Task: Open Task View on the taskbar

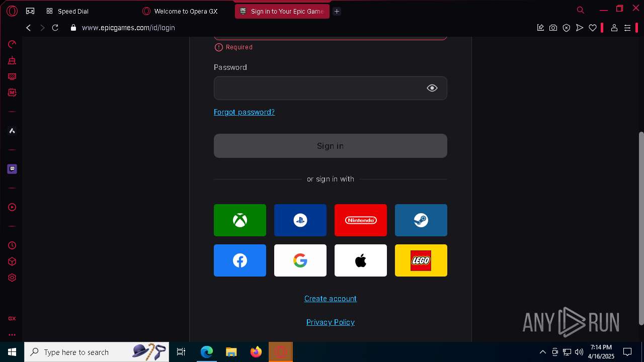Action: [x=181, y=352]
